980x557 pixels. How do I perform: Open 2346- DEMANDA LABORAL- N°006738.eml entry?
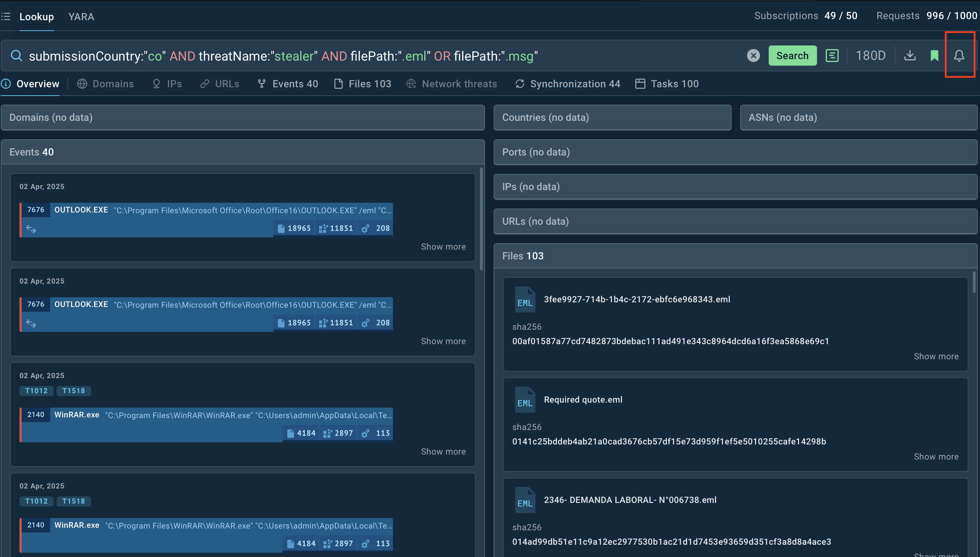630,500
